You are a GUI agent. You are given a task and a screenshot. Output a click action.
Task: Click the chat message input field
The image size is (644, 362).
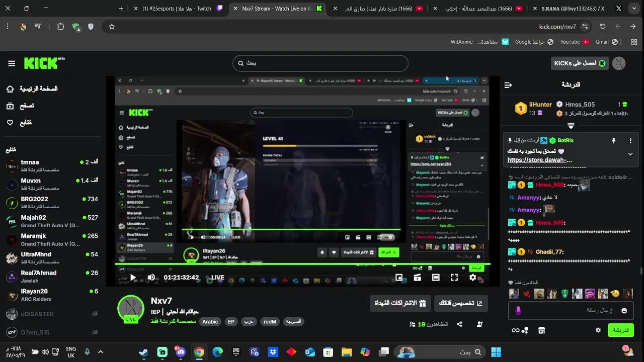[571, 311]
